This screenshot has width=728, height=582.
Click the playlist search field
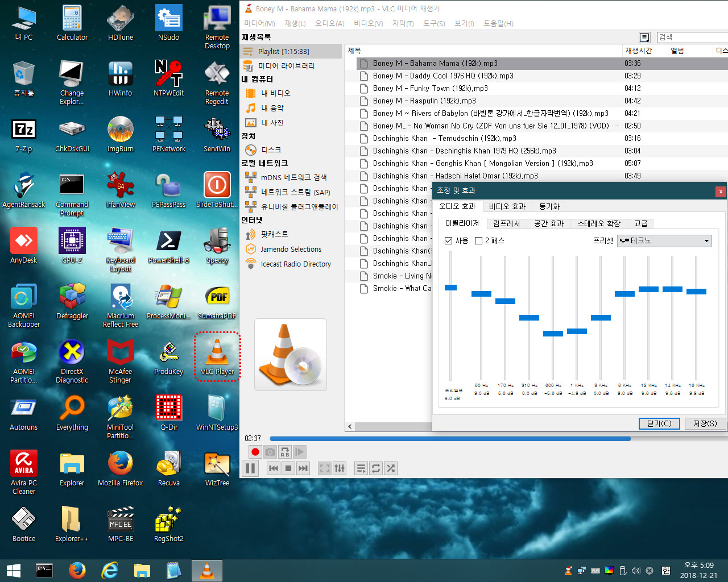click(692, 37)
